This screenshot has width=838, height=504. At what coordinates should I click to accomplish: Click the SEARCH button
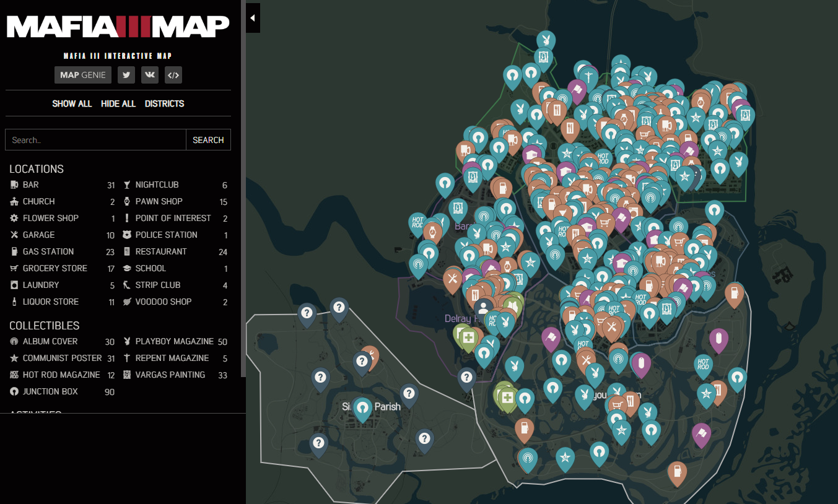click(x=208, y=140)
